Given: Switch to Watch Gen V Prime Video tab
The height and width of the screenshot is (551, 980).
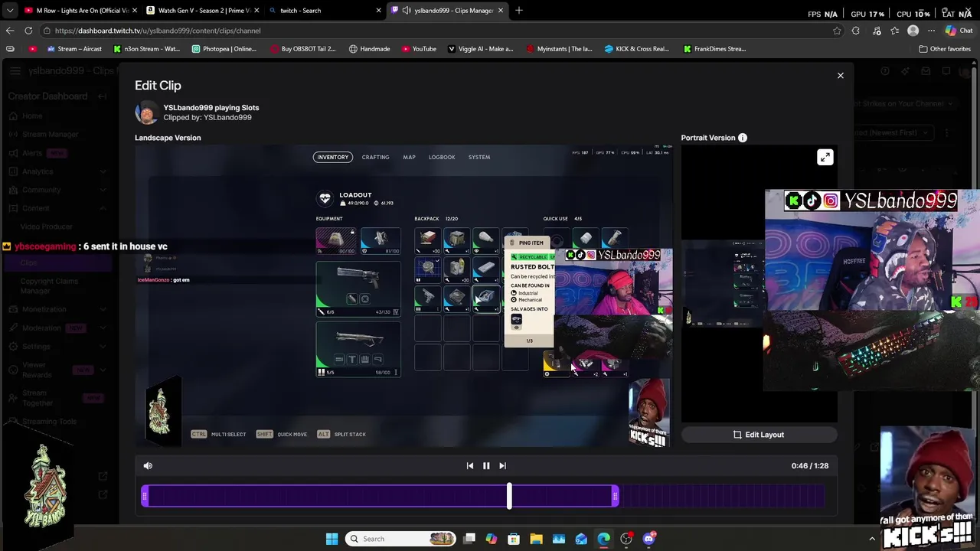Looking at the screenshot, I should [203, 10].
